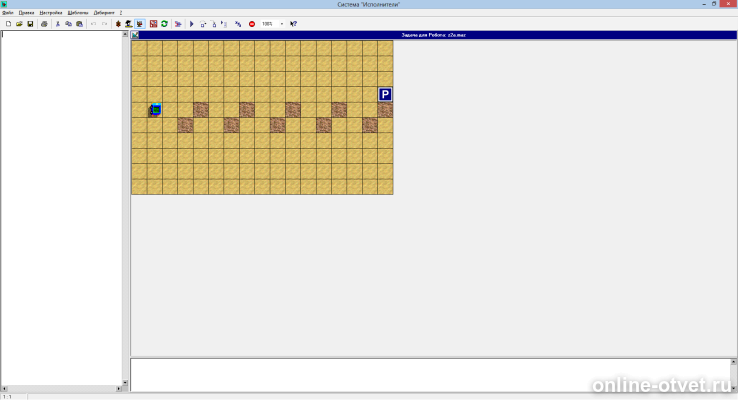Save the current program
The height and width of the screenshot is (400, 738).
[x=30, y=24]
